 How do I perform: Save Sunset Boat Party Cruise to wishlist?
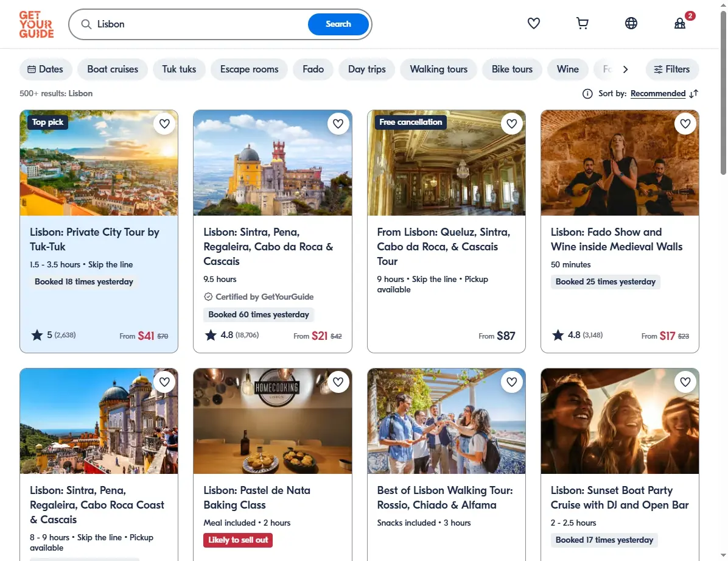(x=685, y=381)
